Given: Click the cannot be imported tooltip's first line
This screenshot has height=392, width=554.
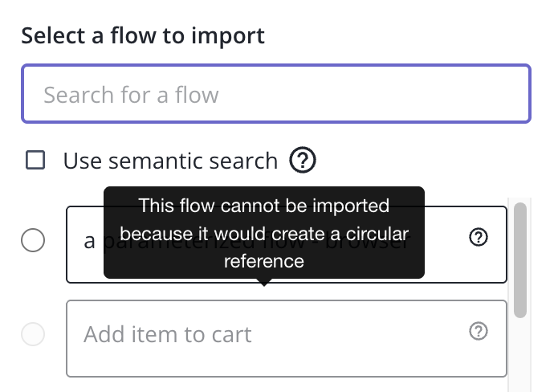Looking at the screenshot, I should click(264, 206).
